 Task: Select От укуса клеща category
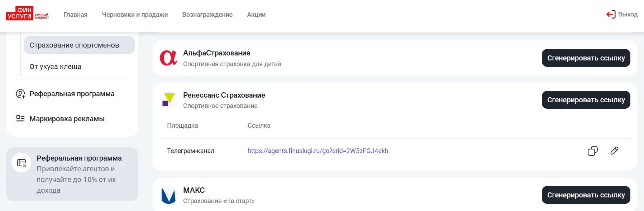(56, 67)
